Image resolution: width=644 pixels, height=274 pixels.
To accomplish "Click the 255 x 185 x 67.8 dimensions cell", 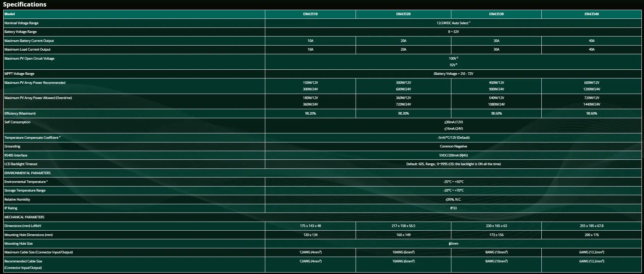I will click(x=592, y=226).
